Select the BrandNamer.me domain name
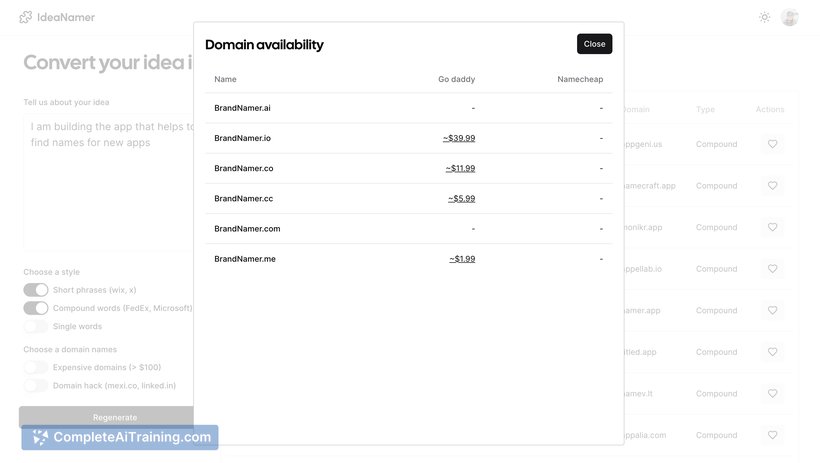The height and width of the screenshot is (463, 820). click(245, 259)
